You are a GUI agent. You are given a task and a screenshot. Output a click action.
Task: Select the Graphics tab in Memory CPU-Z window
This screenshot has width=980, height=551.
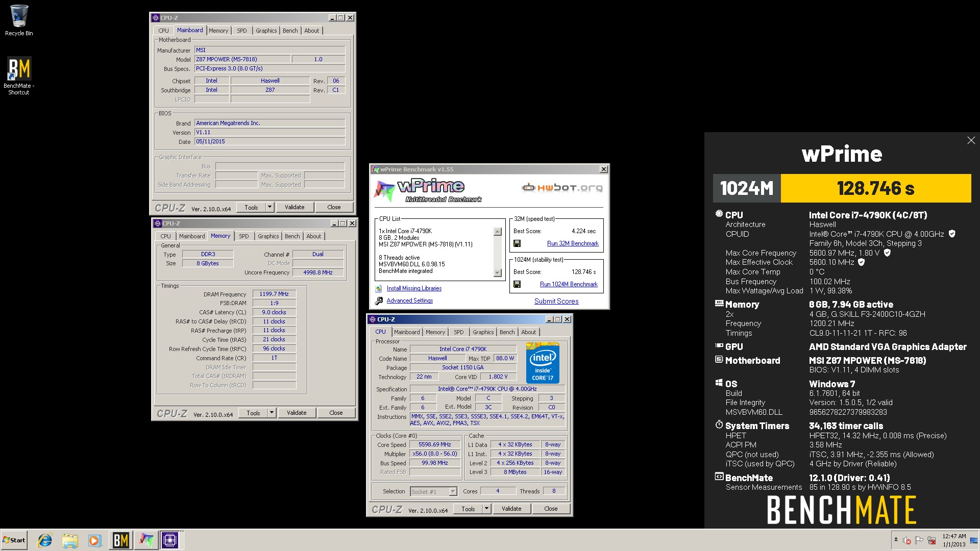(268, 236)
